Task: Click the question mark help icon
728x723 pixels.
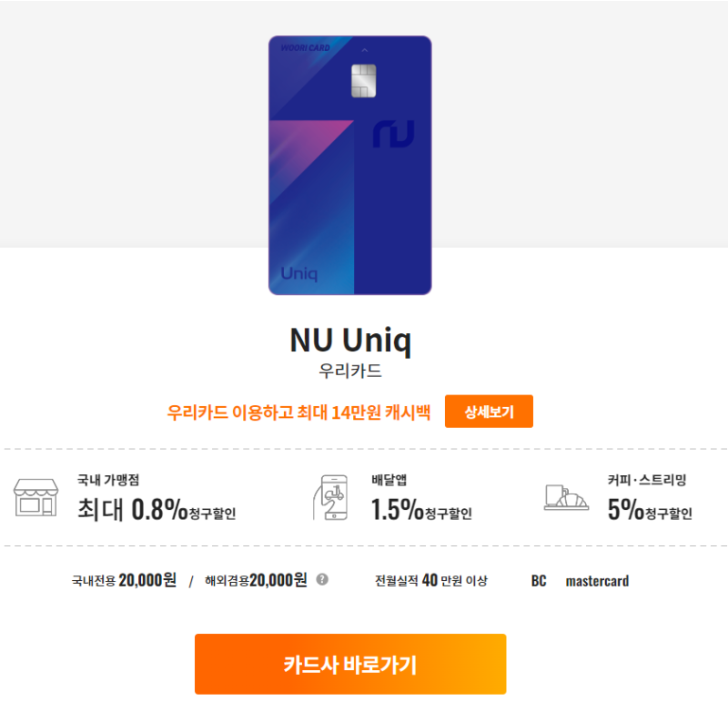Action: click(x=322, y=579)
